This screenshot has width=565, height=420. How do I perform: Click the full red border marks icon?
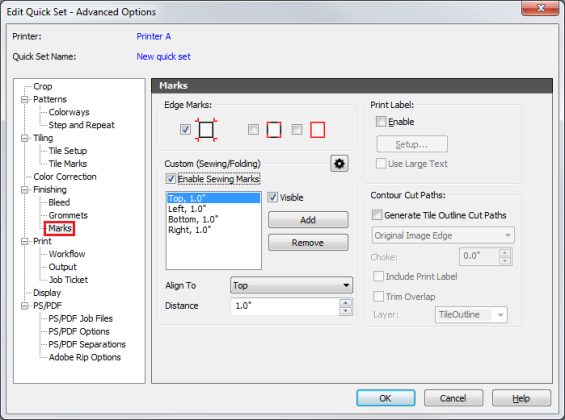(317, 130)
